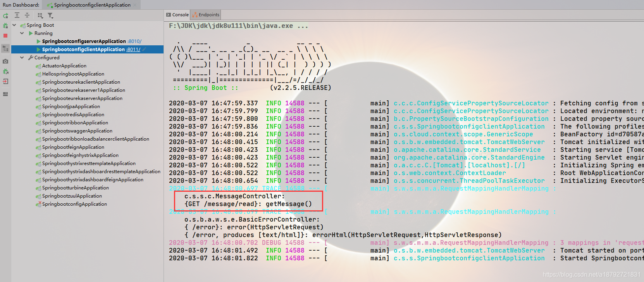Click the update running application icon

(5, 72)
